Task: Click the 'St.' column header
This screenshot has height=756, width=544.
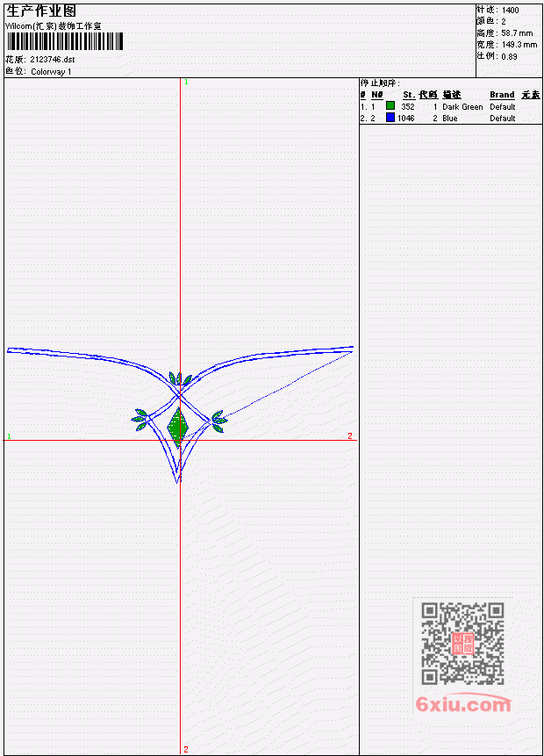Action: pos(409,95)
